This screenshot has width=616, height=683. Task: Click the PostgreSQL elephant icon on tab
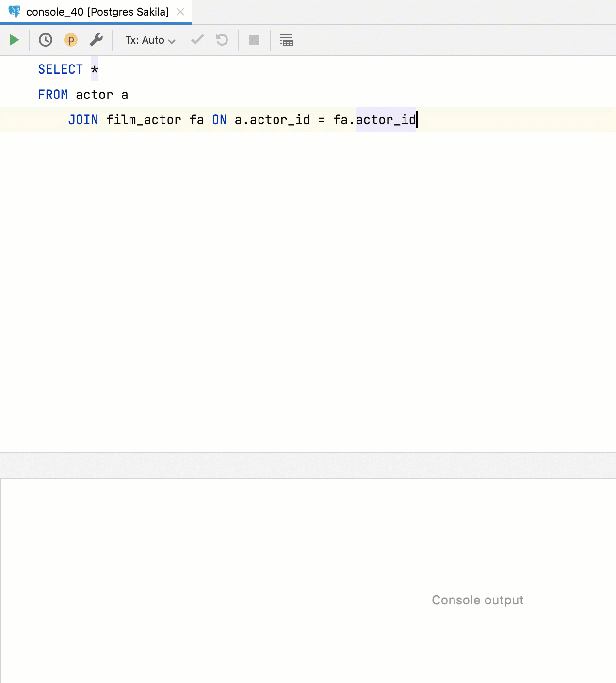click(15, 12)
